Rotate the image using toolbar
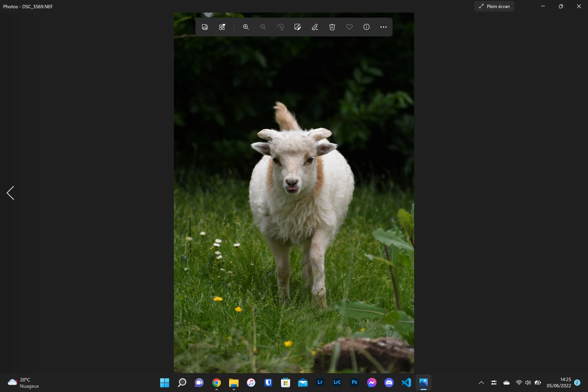The width and height of the screenshot is (588, 392). pyautogui.click(x=280, y=27)
